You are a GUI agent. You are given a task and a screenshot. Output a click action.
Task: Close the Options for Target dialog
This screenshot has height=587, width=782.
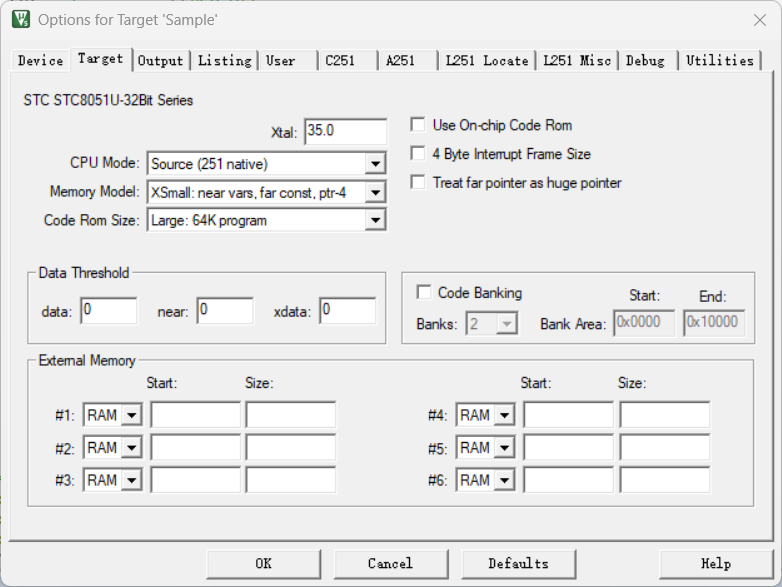pyautogui.click(x=759, y=20)
